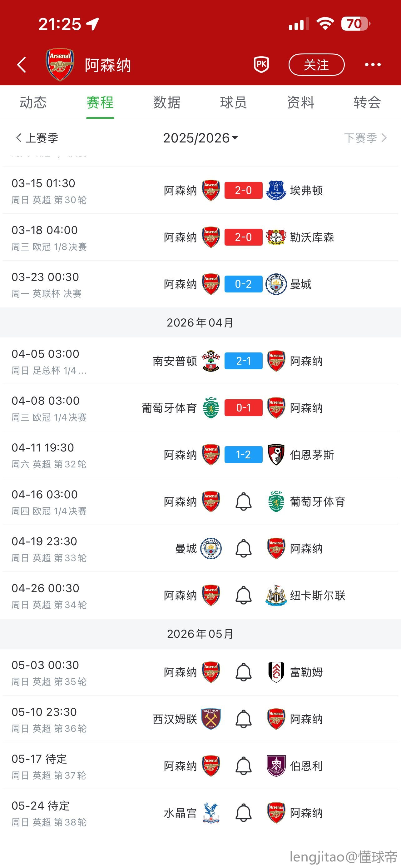Enable reminder bell for 04-16 Sporting match
401x868 pixels.
click(243, 501)
